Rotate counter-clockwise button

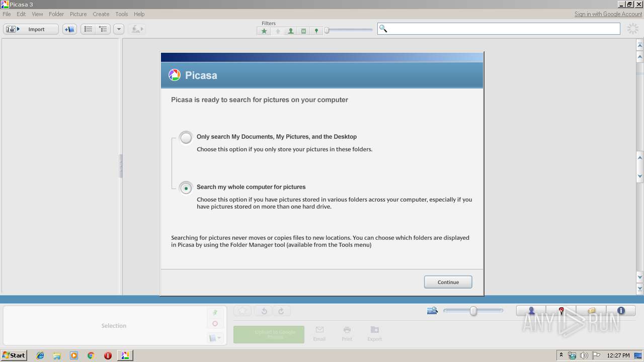point(264,311)
